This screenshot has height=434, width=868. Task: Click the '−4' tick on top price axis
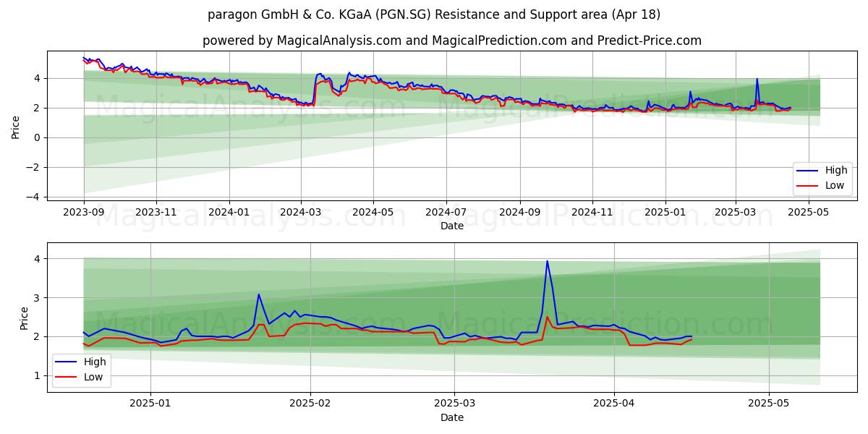35,197
